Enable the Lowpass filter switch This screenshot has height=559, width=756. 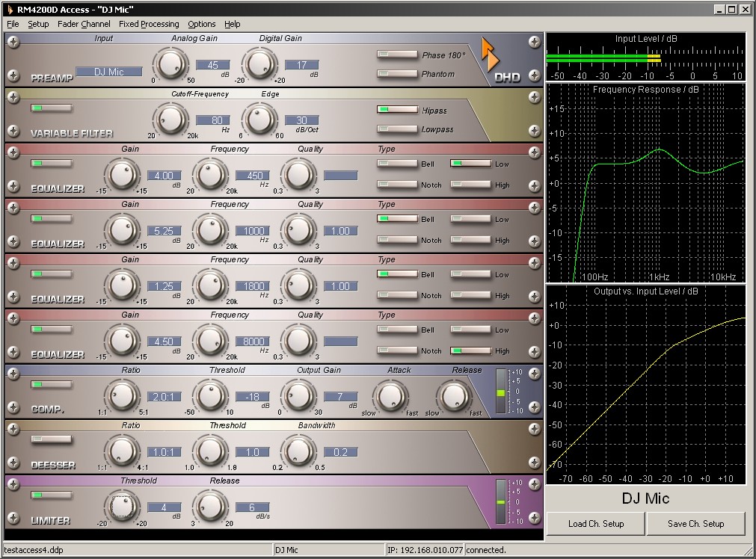[397, 129]
